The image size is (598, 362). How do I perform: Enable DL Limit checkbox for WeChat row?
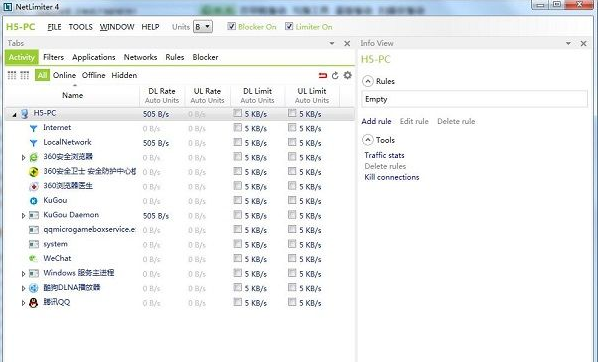tap(238, 258)
